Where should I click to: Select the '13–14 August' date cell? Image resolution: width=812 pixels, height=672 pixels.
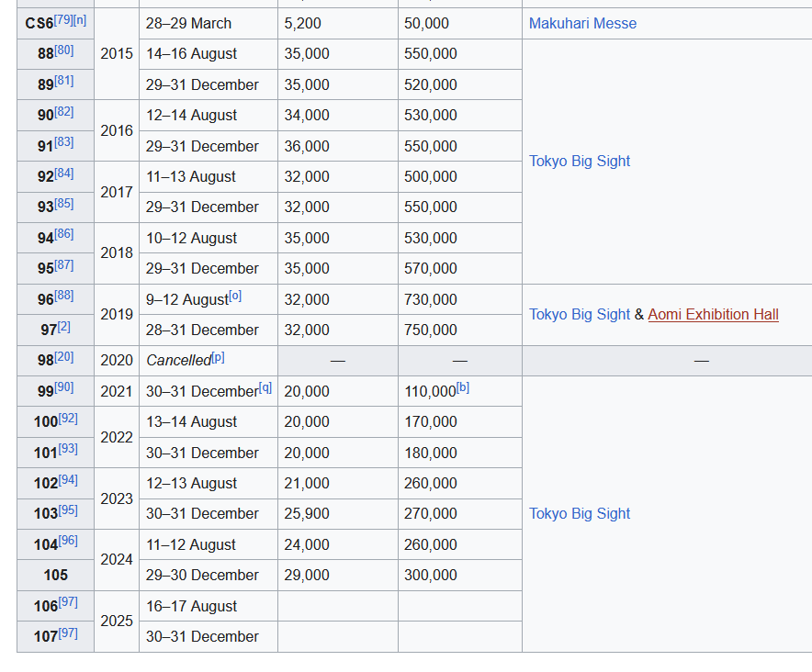[x=209, y=422]
